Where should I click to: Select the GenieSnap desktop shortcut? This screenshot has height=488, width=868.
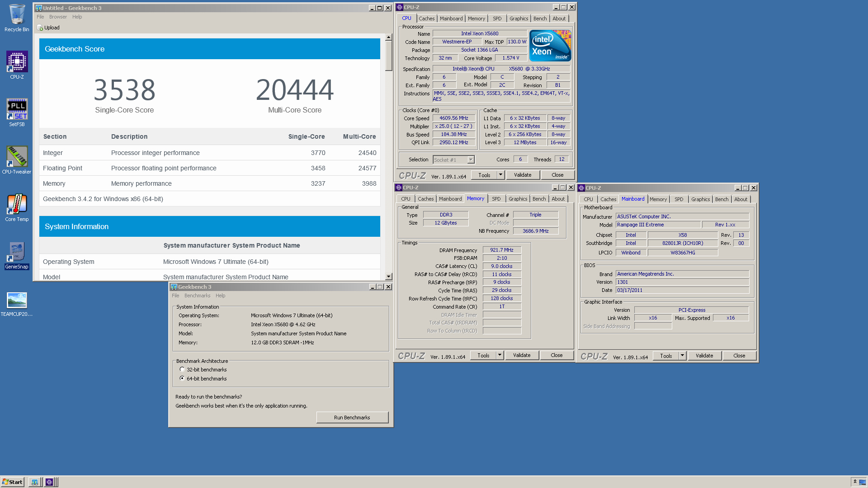coord(17,255)
